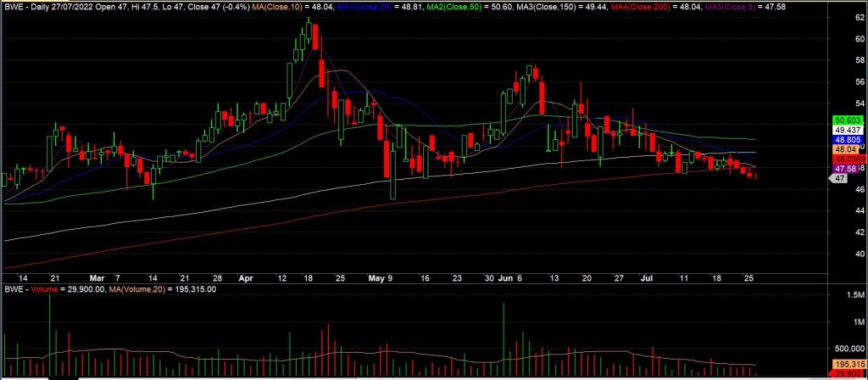Click the 500,000 level on volume axis
Viewport: 868px width, 380px height.
[851, 349]
